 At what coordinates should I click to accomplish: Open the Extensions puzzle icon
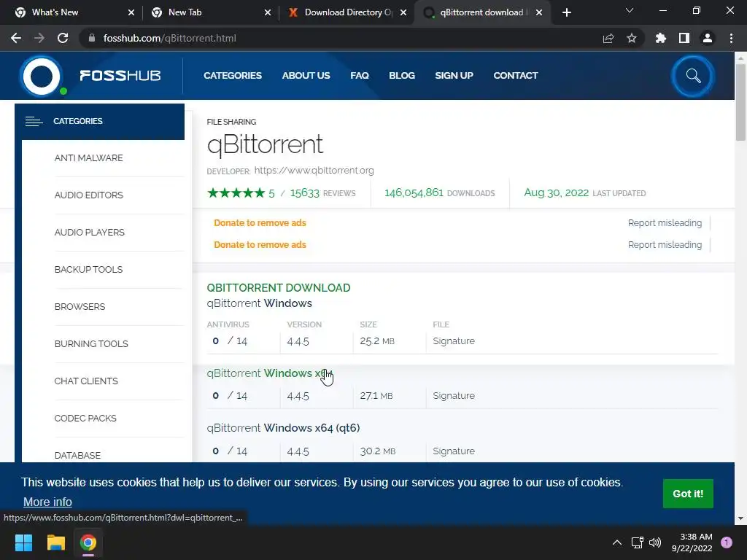[661, 38]
